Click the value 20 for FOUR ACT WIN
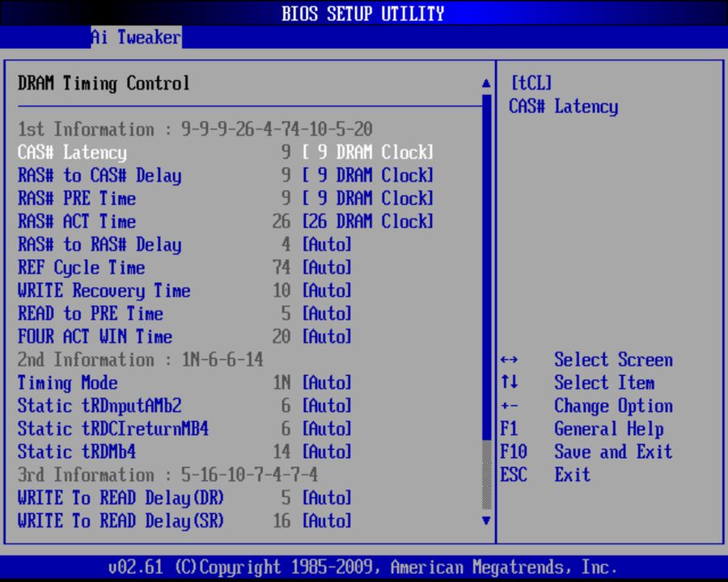This screenshot has height=582, width=728. pyautogui.click(x=281, y=336)
